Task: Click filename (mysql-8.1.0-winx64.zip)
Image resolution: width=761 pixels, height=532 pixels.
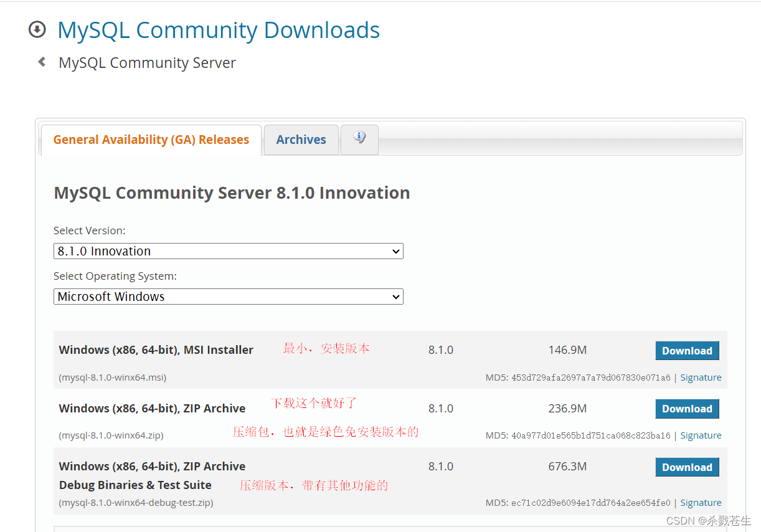Action: pos(111,435)
